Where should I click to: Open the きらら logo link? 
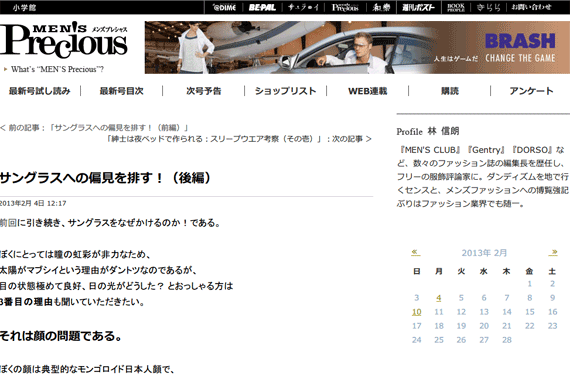(x=489, y=7)
